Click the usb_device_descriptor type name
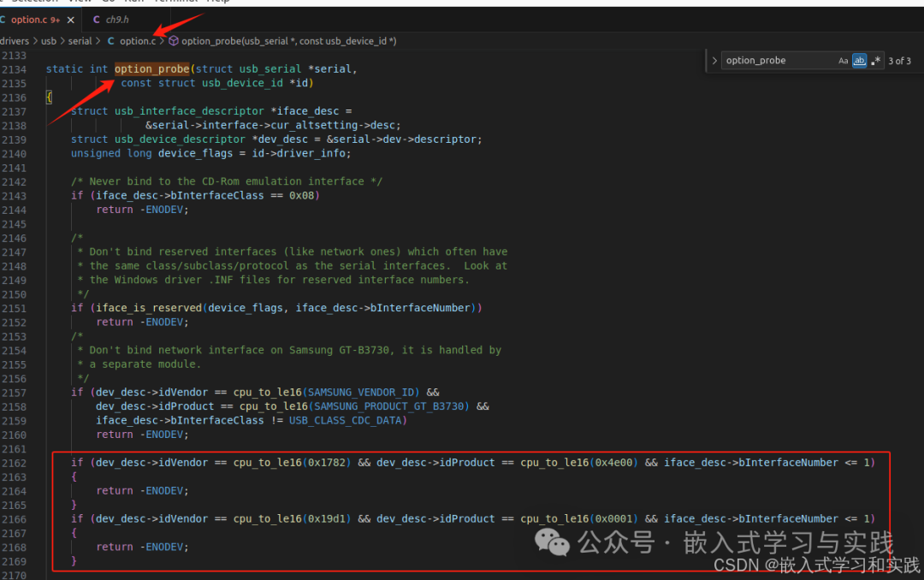 [180, 139]
